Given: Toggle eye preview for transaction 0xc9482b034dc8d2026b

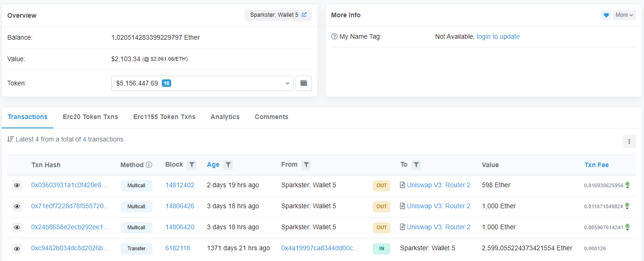Looking at the screenshot, I should pyautogui.click(x=17, y=248).
